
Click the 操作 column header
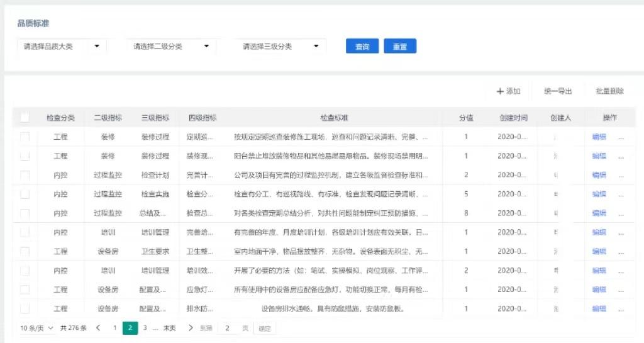[610, 118]
